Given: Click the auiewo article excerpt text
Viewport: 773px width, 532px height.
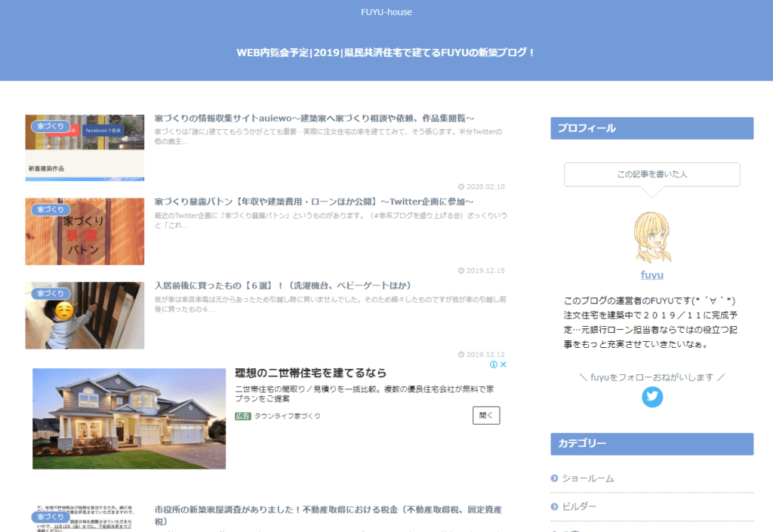Looking at the screenshot, I should click(328, 137).
